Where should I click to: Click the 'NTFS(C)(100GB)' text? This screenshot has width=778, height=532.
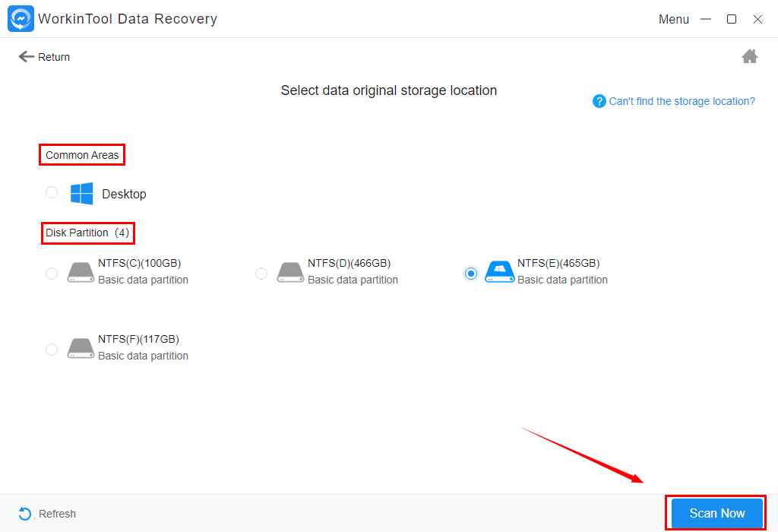tap(140, 263)
